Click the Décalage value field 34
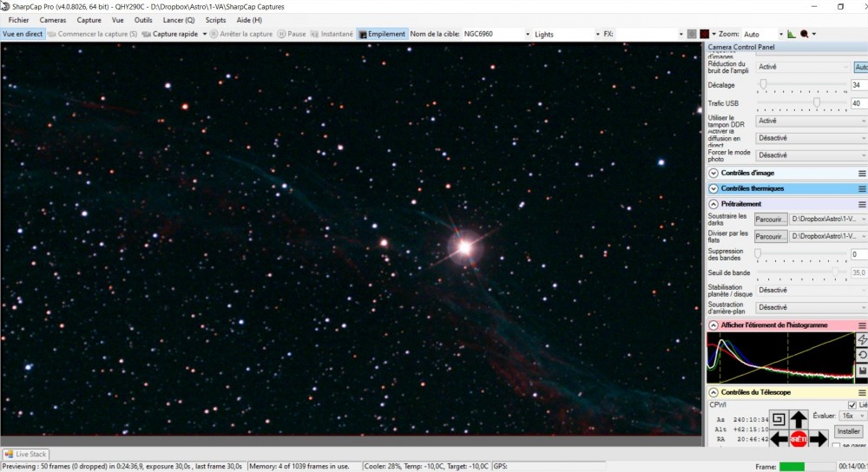The image size is (868, 472). pyautogui.click(x=859, y=85)
